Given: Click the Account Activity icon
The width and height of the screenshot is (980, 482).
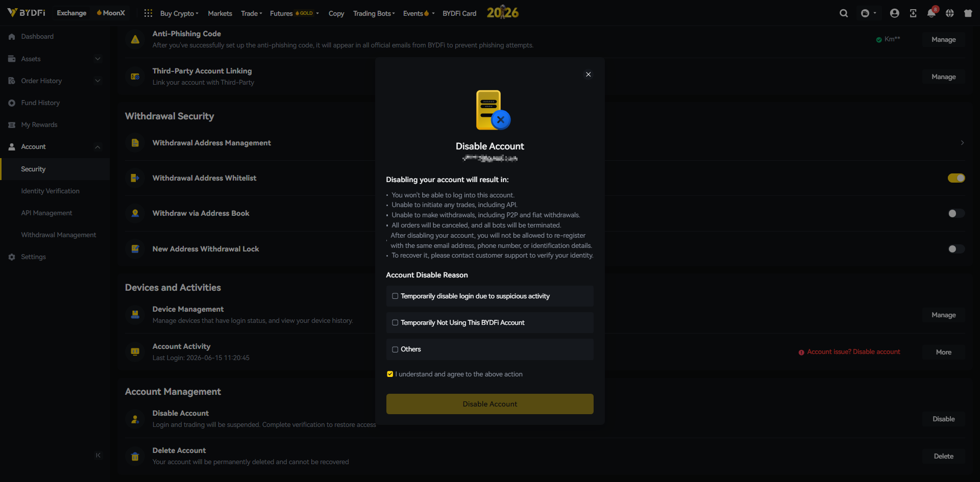Looking at the screenshot, I should pyautogui.click(x=135, y=352).
